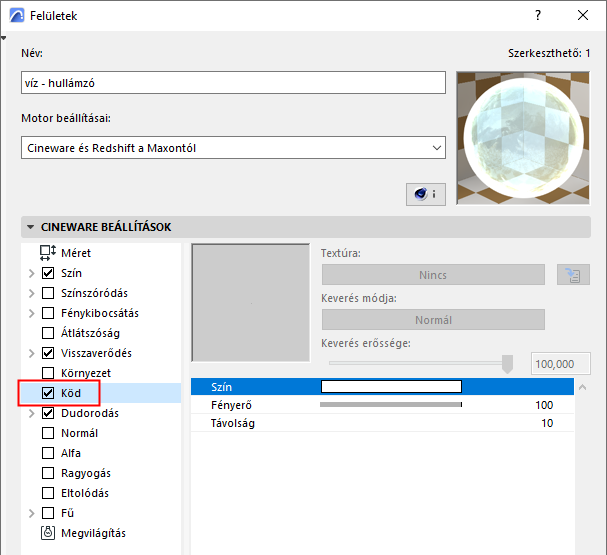The image size is (607, 555).
Task: Click the disabled texture load icon button
Action: point(573,275)
